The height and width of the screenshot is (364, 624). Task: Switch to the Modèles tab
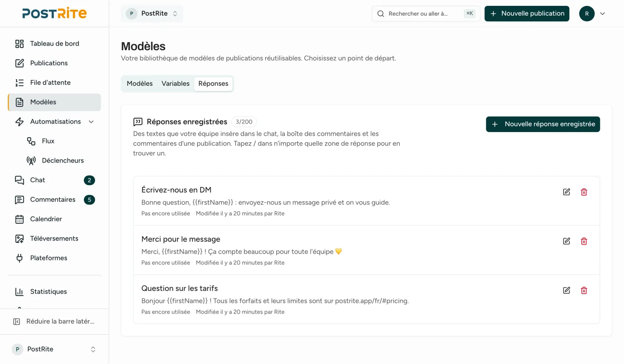point(140,83)
